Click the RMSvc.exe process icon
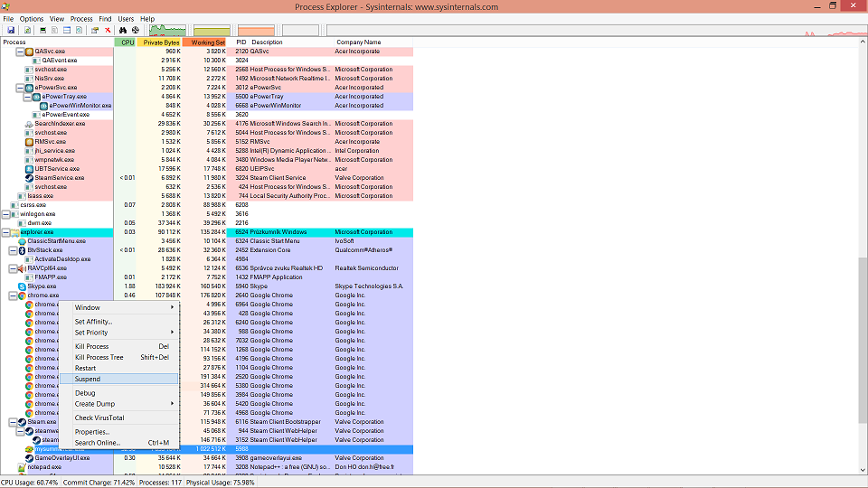The width and height of the screenshot is (868, 488). point(29,142)
